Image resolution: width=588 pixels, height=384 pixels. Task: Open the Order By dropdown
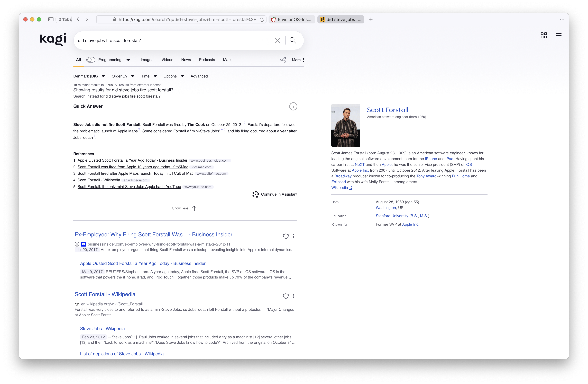click(123, 76)
